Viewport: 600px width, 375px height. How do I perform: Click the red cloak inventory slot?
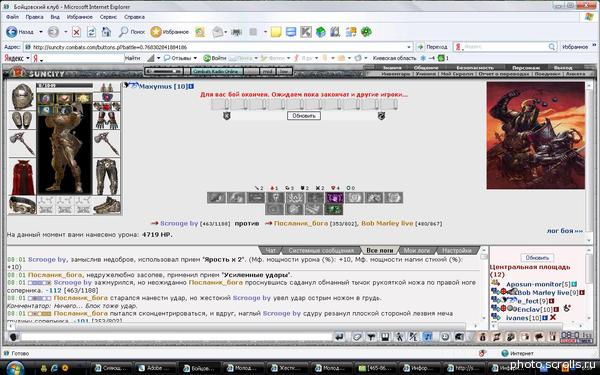click(22, 177)
